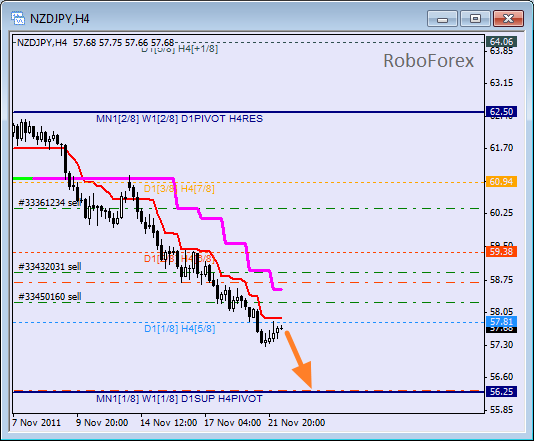Select sell order #33361234 label

point(50,203)
